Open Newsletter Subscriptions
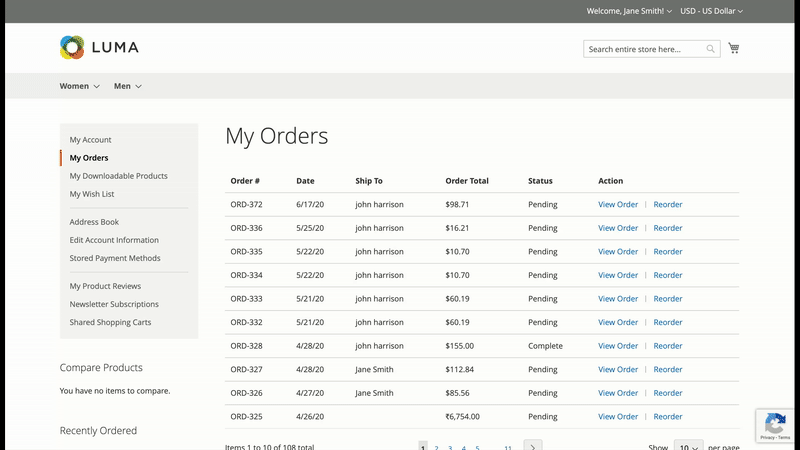The height and width of the screenshot is (450, 800). coord(114,304)
